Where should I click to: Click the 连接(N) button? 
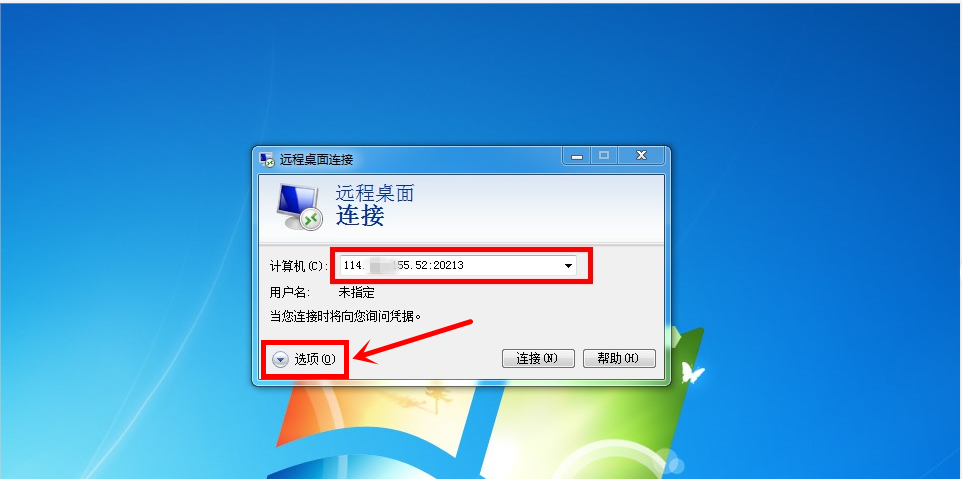[538, 359]
